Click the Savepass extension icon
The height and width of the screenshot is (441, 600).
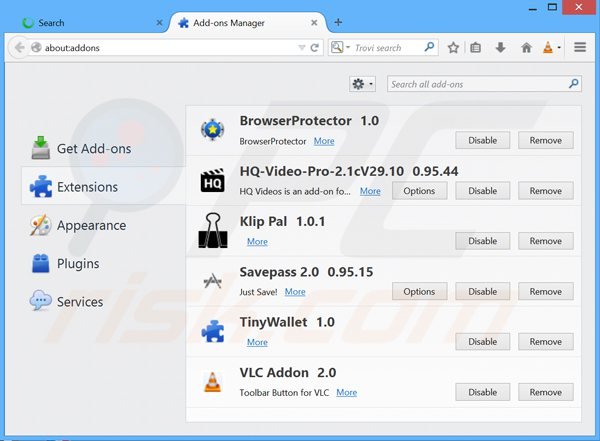tap(212, 281)
